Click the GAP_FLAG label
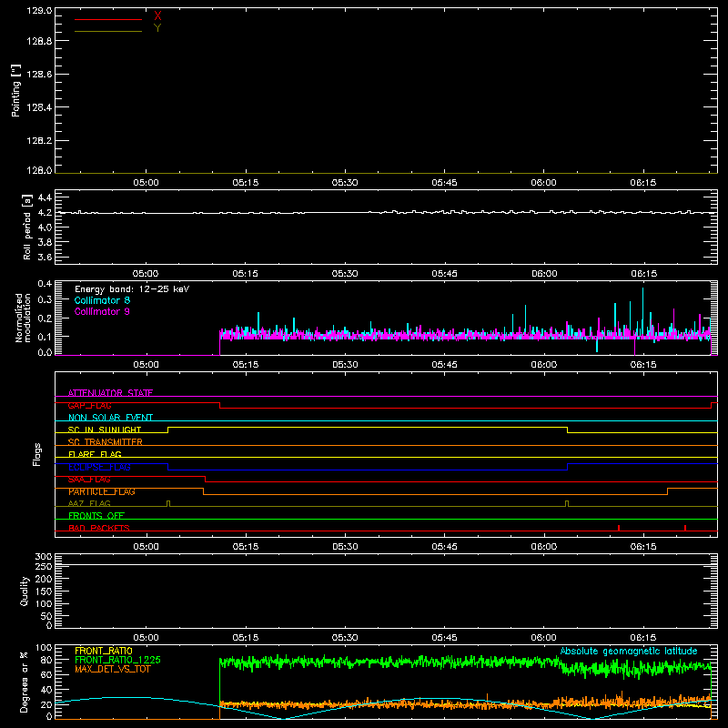Viewport: 728px width, 728px height. pos(89,405)
